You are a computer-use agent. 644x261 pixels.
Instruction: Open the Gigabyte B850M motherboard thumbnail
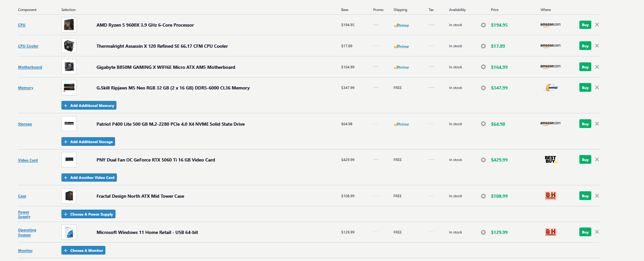[x=69, y=67]
